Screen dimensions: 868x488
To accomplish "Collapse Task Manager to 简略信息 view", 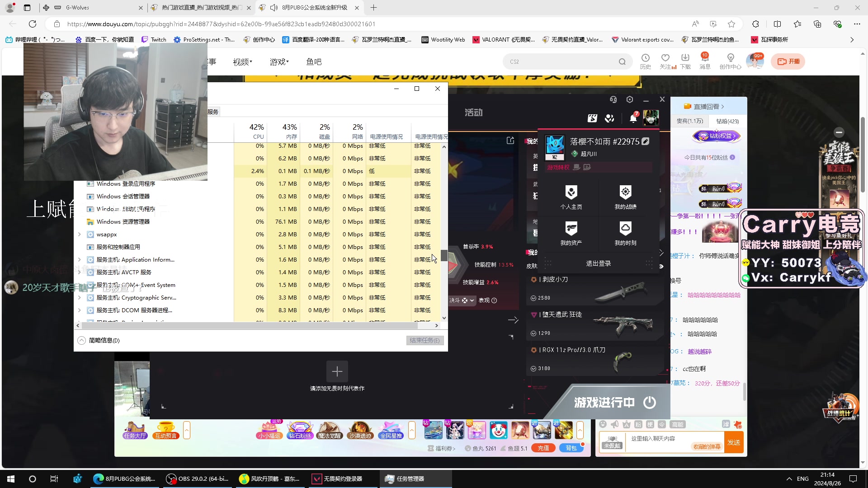I will tap(99, 340).
